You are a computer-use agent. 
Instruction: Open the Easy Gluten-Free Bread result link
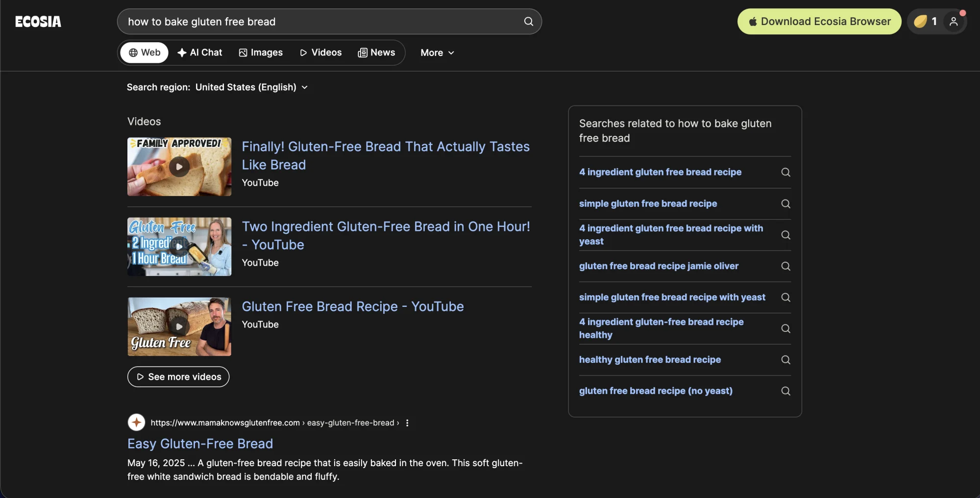click(x=200, y=444)
